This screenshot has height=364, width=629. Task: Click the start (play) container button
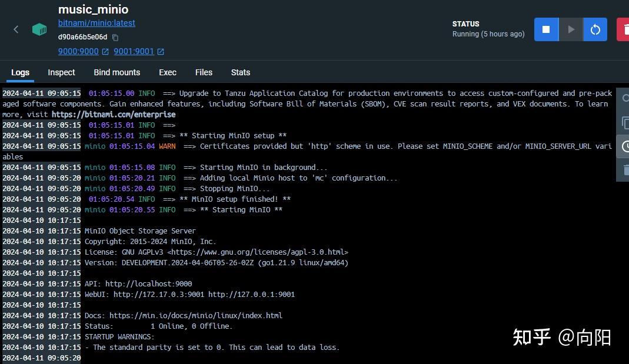pos(570,29)
